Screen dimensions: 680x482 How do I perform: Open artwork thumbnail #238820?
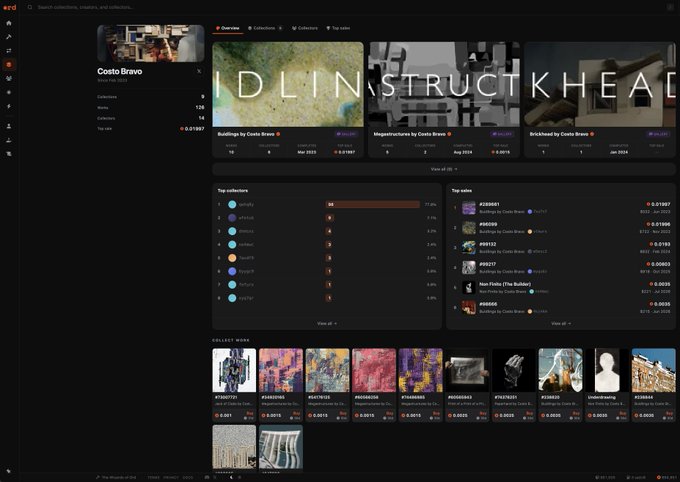click(560, 370)
